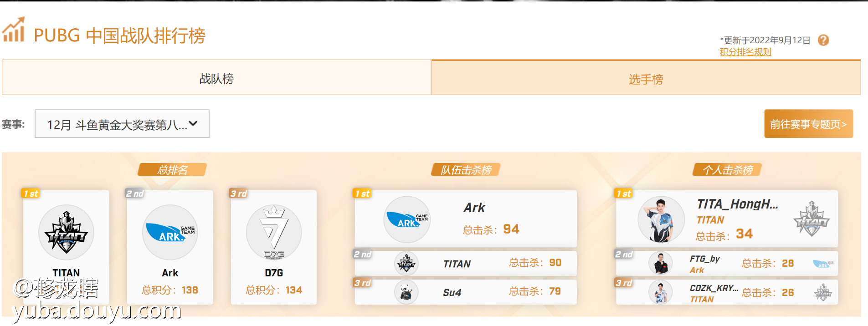Click TITA_HongH player avatar photo

(661, 219)
